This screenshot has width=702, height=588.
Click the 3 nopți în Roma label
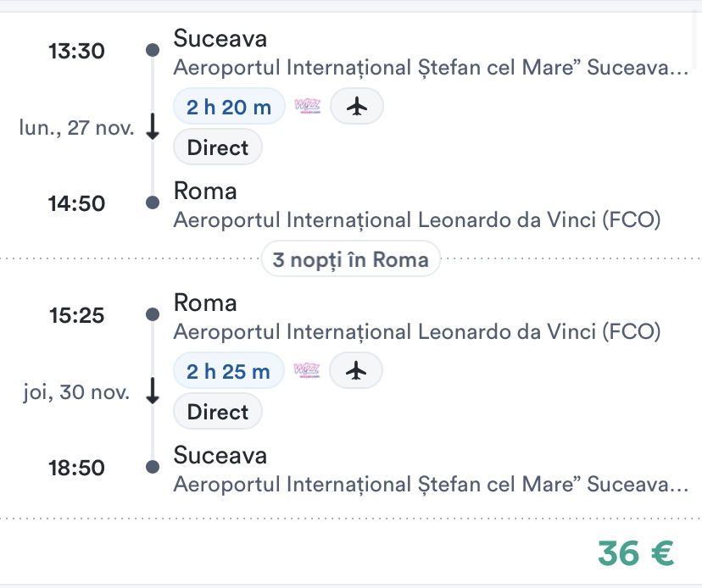(350, 259)
